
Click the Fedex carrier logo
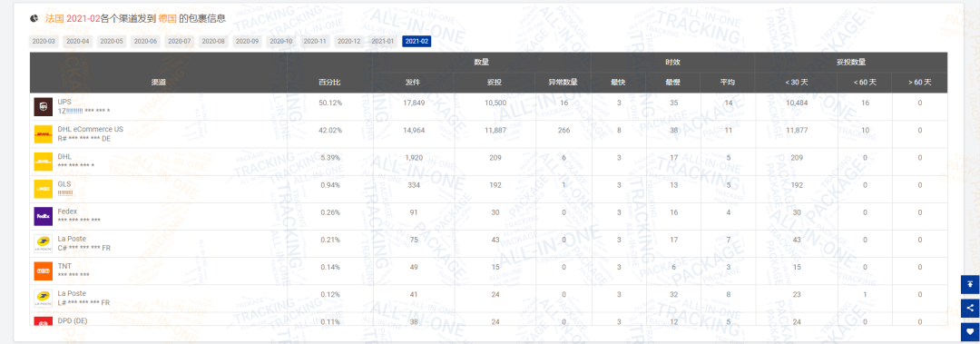click(44, 216)
